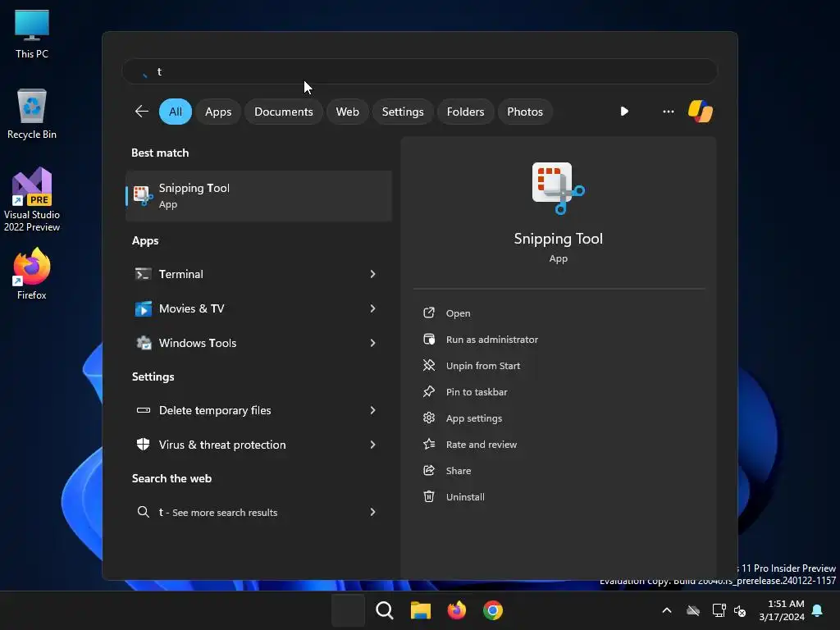This screenshot has width=840, height=630.
Task: Open the Snipping Tool best match result
Action: [x=258, y=195]
